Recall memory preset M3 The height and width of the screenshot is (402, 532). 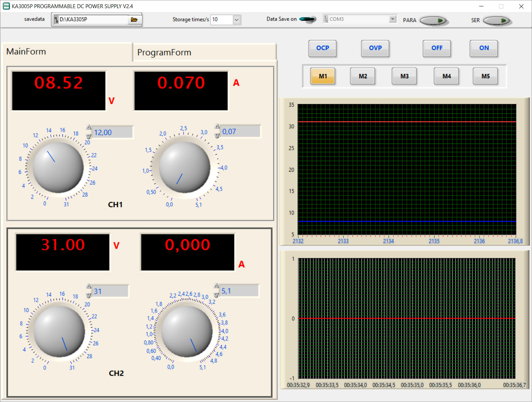tap(404, 76)
